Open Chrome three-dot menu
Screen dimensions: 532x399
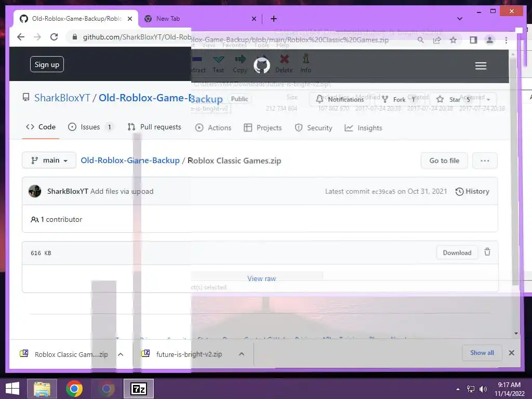[506, 40]
